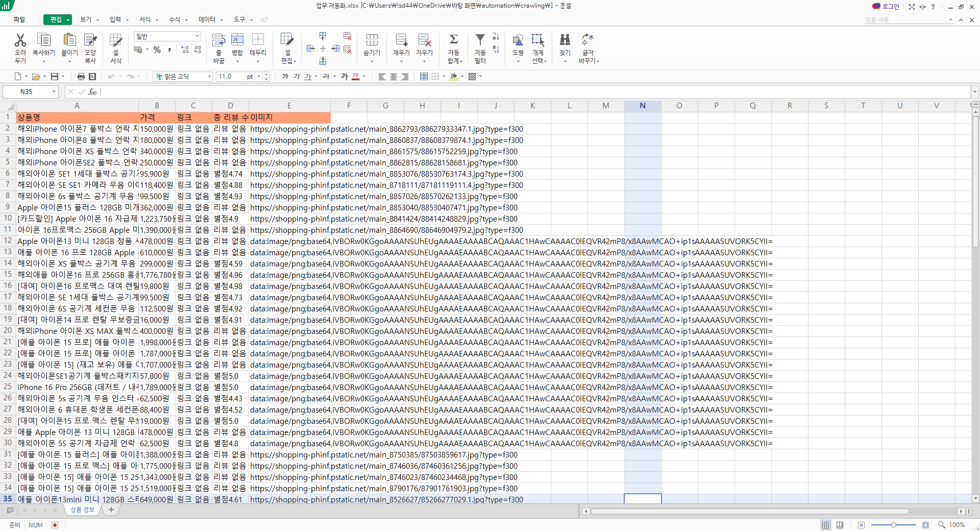Toggle strikethrough text formatting
Image resolution: width=980 pixels, height=531 pixels.
click(x=326, y=77)
